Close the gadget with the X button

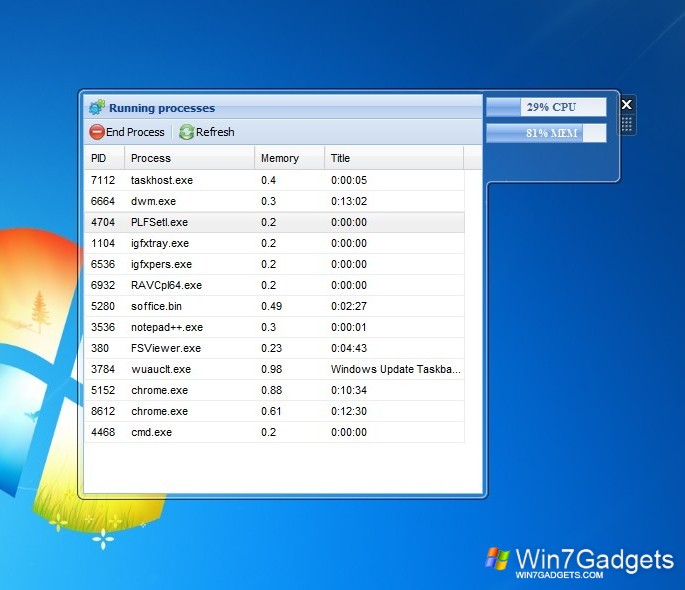626,104
